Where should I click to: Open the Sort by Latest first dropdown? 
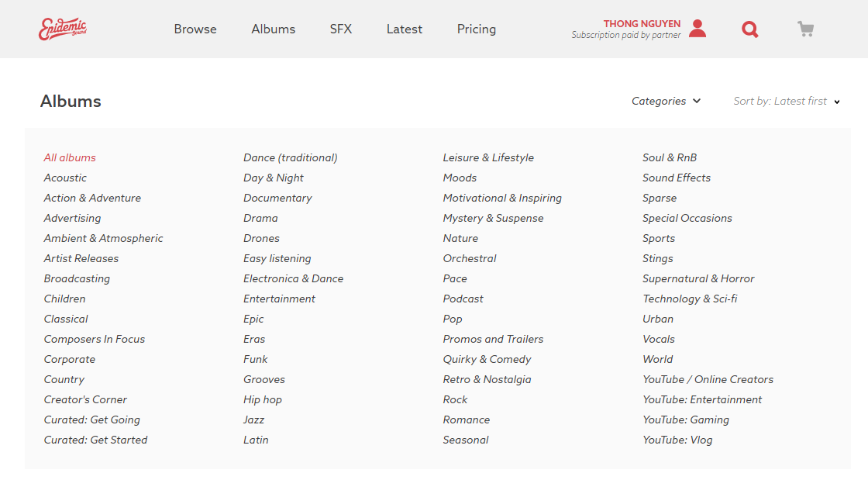(x=787, y=101)
